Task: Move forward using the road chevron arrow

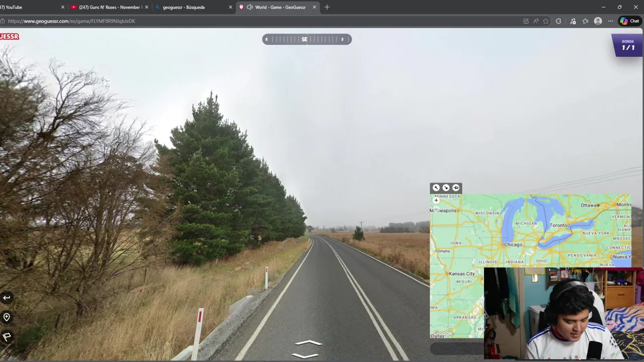Action: [x=308, y=343]
